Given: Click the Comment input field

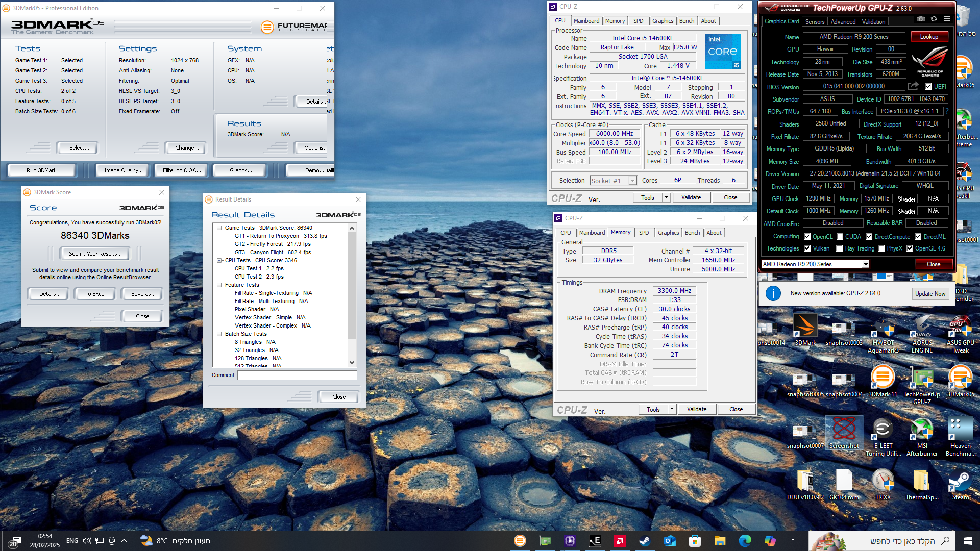Looking at the screenshot, I should point(297,375).
